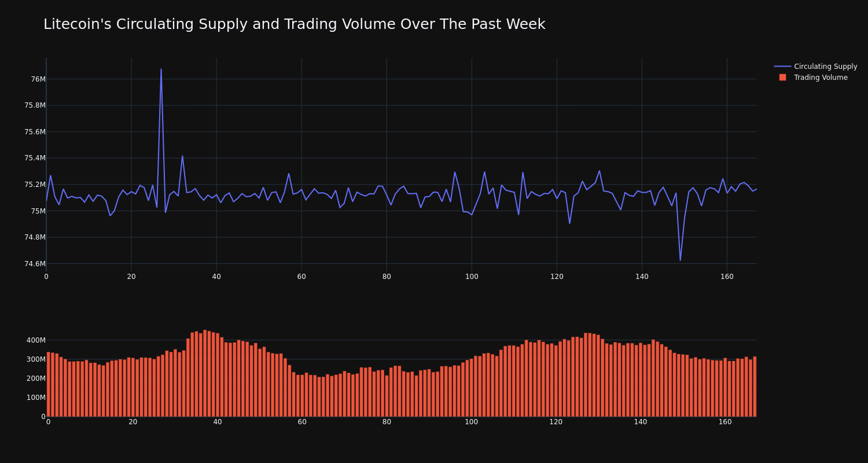
Task: Click the lowest dip on the supply line
Action: 680,260
